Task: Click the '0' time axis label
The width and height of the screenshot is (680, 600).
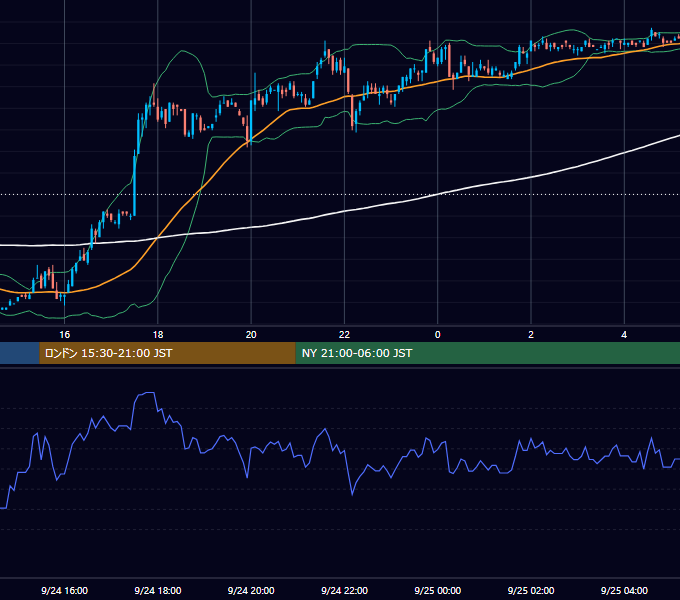Action: pyautogui.click(x=438, y=335)
